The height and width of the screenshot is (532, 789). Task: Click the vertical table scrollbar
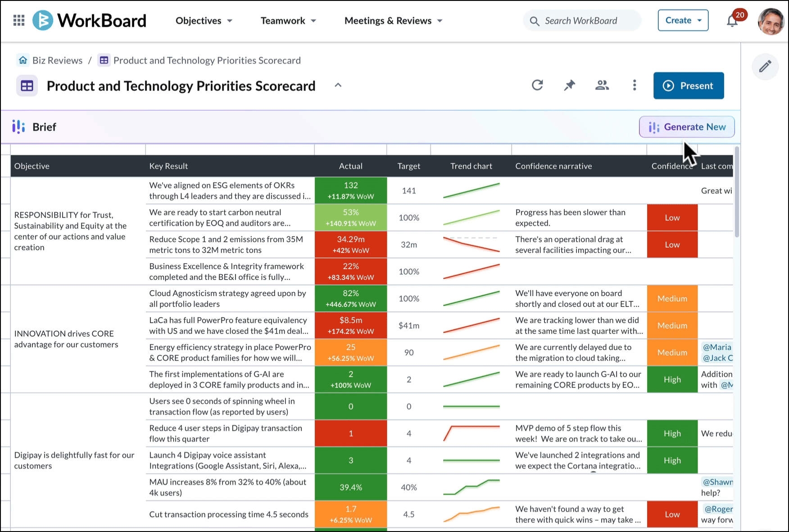pos(737,191)
